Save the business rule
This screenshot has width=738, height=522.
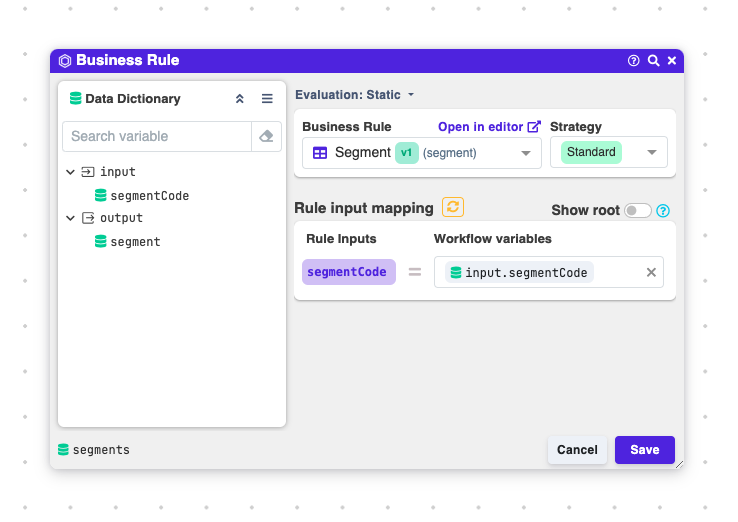[x=644, y=450]
